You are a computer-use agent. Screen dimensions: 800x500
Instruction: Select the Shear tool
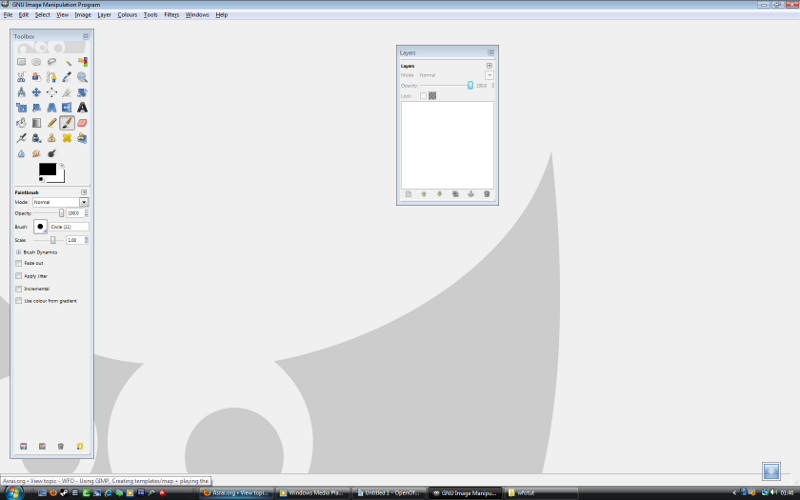36,108
